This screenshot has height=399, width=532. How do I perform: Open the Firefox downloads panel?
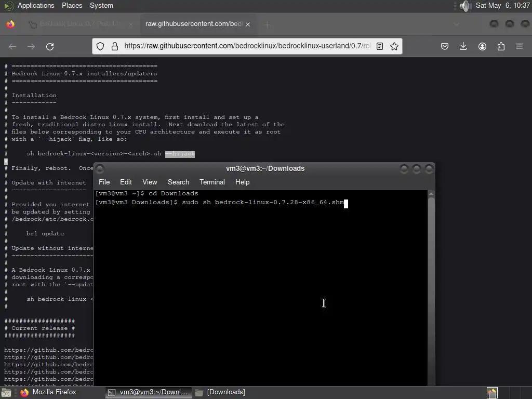point(463,46)
